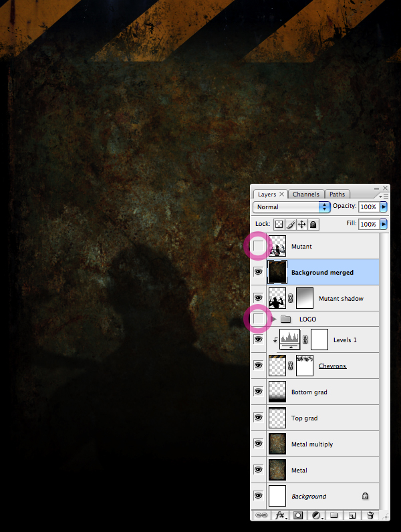Screen dimensions: 401x532
Task: Hide the Mutant shadow layer
Action: coord(258,298)
